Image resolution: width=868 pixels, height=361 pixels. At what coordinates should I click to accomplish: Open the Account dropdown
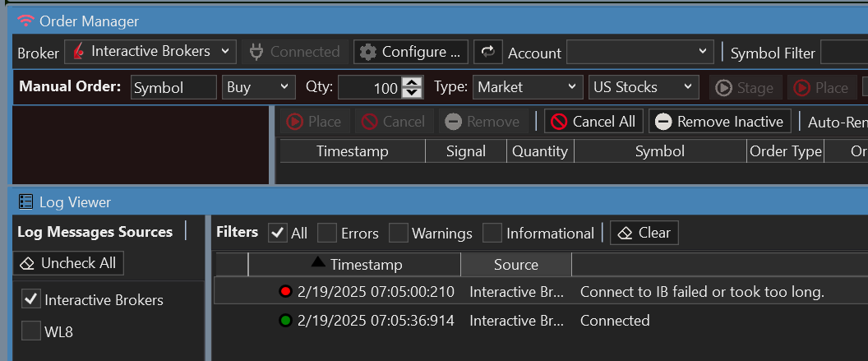coord(639,52)
